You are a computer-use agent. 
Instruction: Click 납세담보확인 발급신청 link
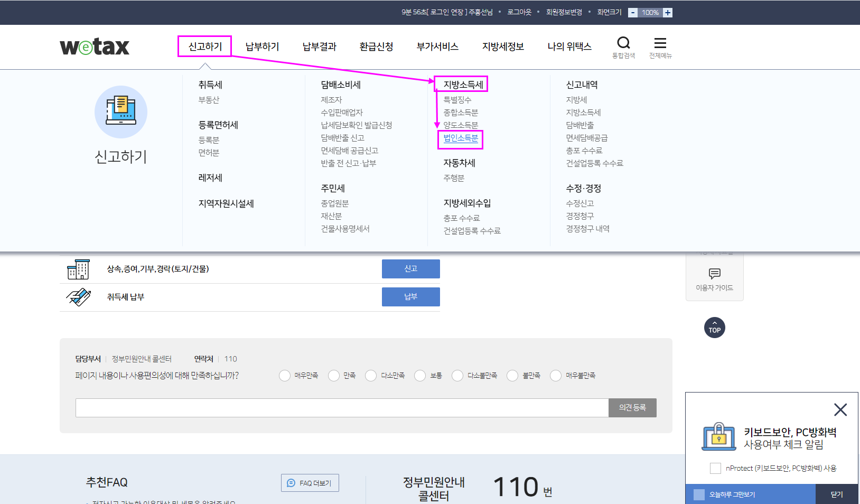(x=357, y=125)
